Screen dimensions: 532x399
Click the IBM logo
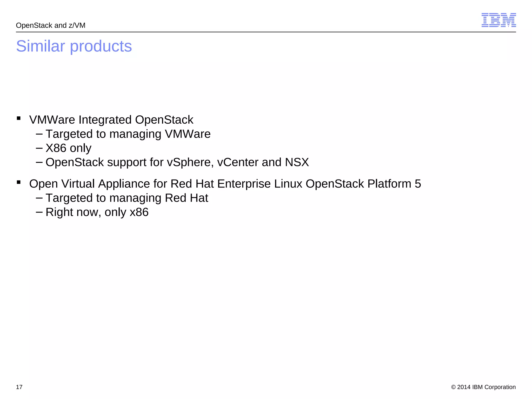click(498, 20)
